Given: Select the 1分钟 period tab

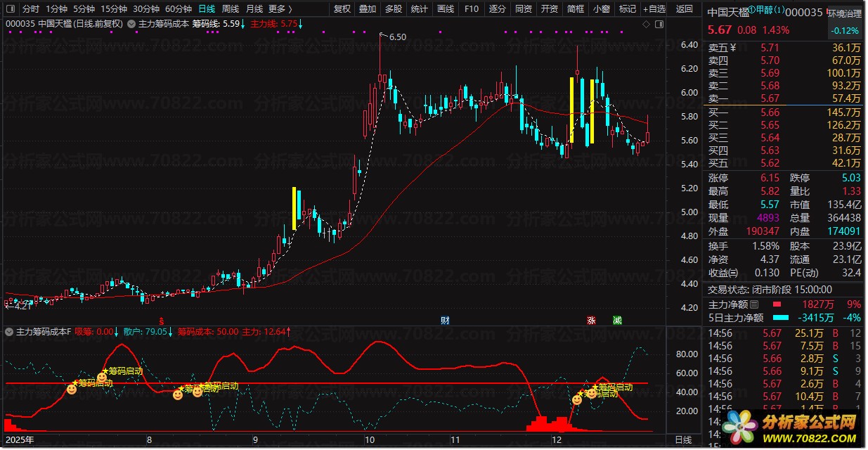Looking at the screenshot, I should (x=57, y=9).
